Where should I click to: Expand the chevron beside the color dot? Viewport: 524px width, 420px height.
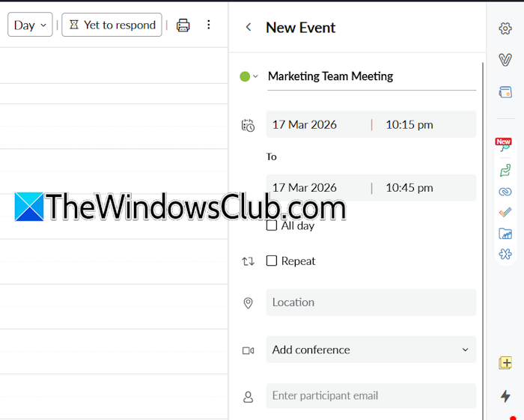[256, 76]
